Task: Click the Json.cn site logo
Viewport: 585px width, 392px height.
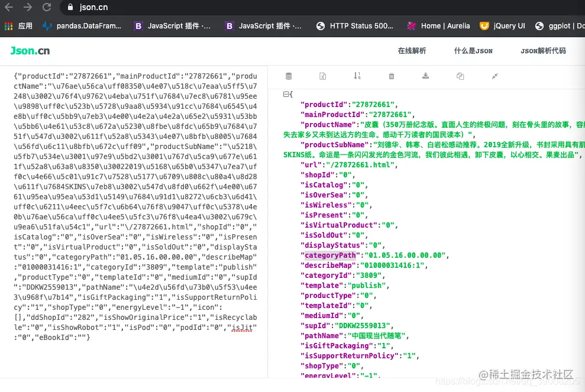Action: [30, 51]
